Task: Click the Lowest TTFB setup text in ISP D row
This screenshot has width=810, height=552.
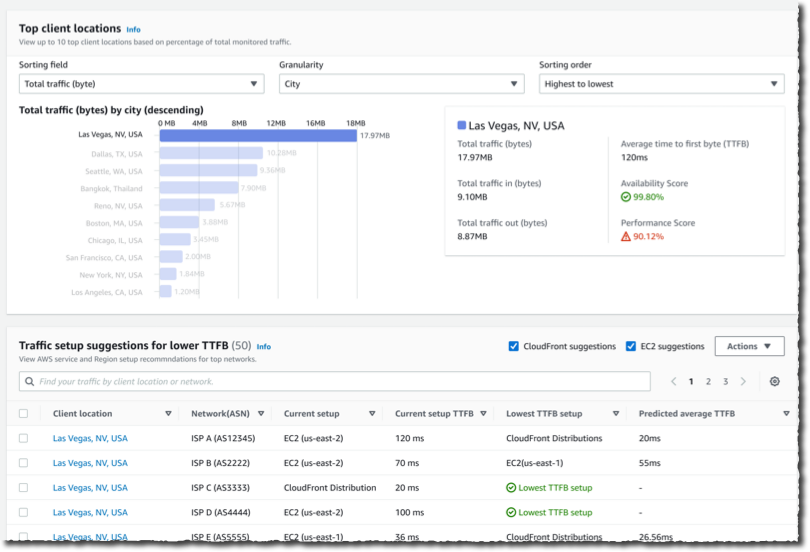Action: (555, 513)
